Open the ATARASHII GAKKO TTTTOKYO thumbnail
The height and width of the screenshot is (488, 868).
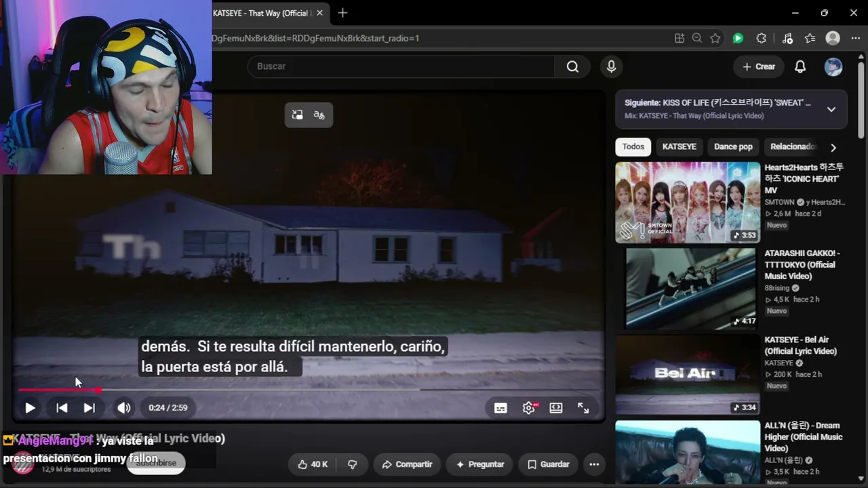coord(688,289)
